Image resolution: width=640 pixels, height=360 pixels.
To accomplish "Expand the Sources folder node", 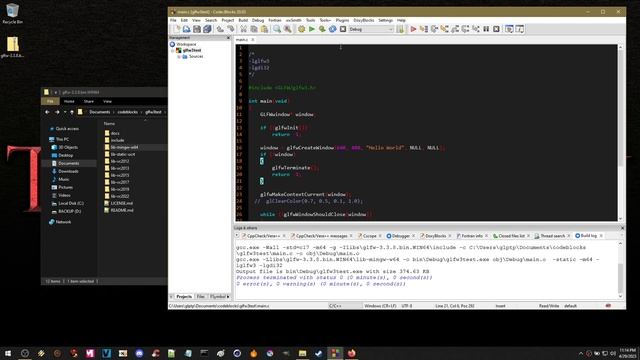I will [x=179, y=56].
